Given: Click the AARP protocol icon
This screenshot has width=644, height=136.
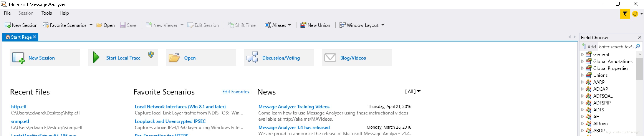Looking at the screenshot, I should (589, 82).
